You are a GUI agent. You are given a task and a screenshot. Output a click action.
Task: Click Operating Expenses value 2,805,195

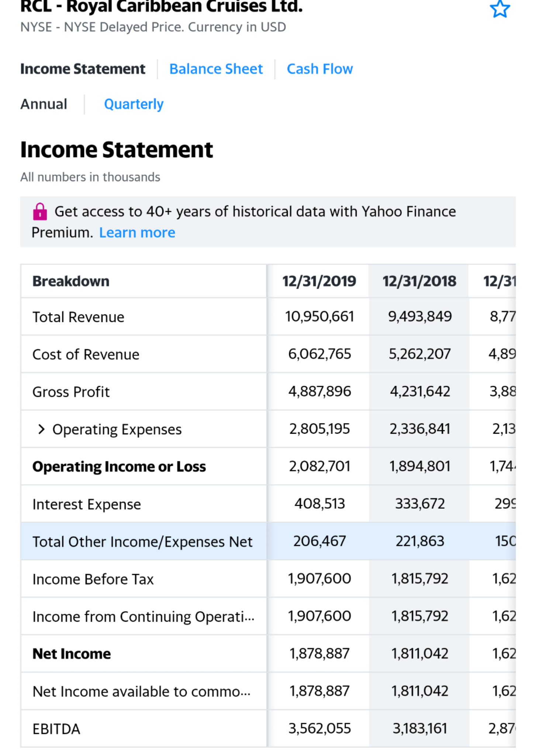(319, 429)
